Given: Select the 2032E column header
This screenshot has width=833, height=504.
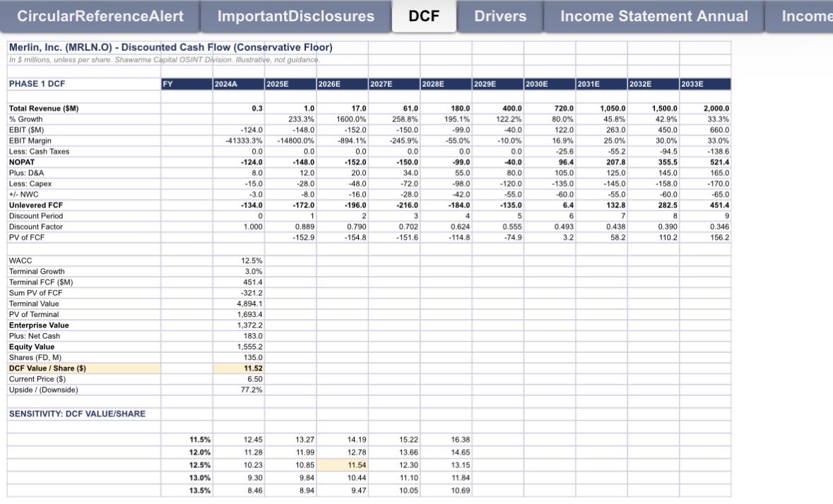Looking at the screenshot, I should [x=654, y=84].
